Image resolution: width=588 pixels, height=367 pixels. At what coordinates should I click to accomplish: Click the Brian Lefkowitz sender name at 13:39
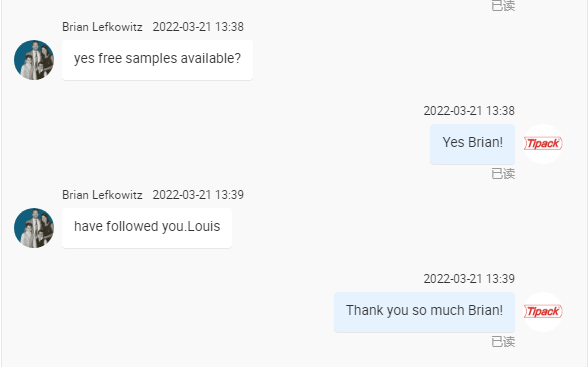click(x=102, y=195)
